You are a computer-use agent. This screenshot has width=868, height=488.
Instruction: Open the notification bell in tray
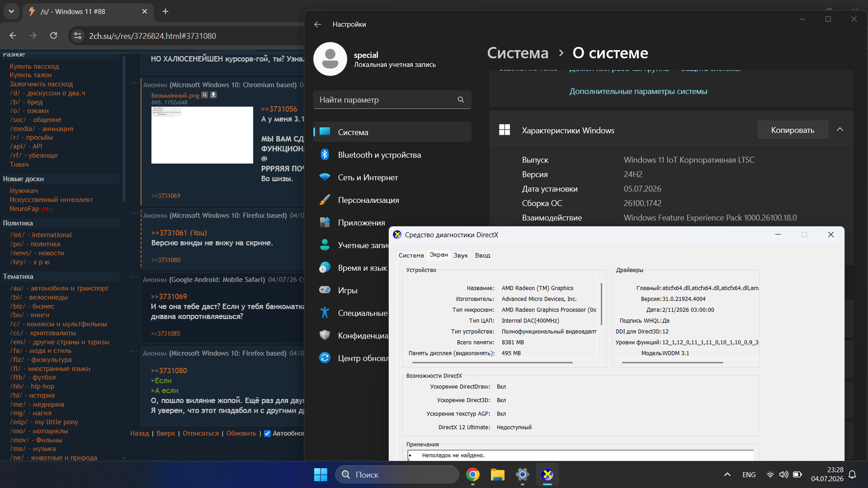(x=852, y=474)
